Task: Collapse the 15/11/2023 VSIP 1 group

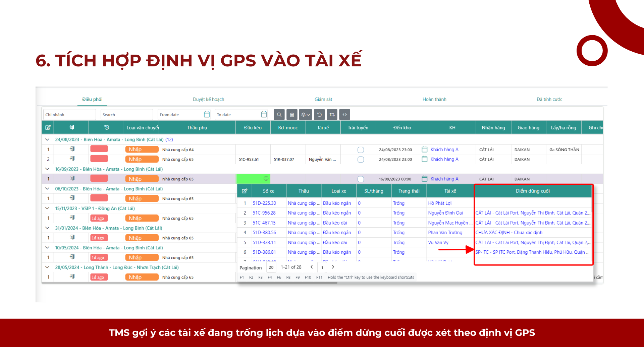Action: (47, 208)
